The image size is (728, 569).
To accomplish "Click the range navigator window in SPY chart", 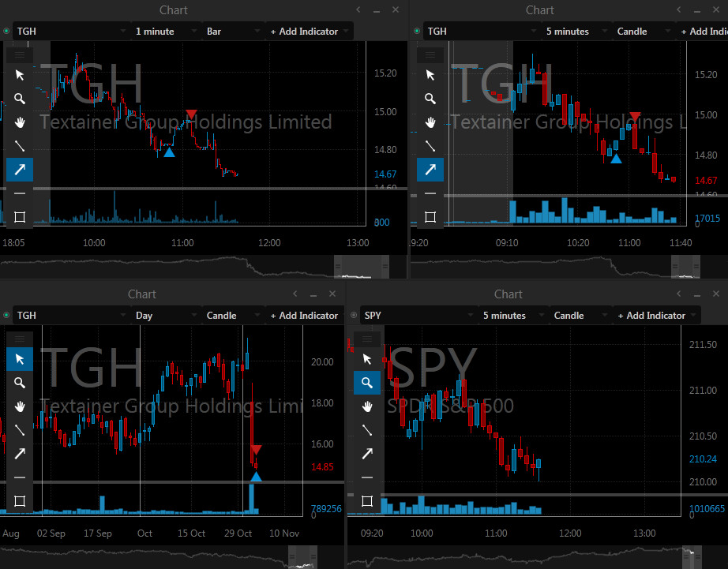I will (x=692, y=556).
